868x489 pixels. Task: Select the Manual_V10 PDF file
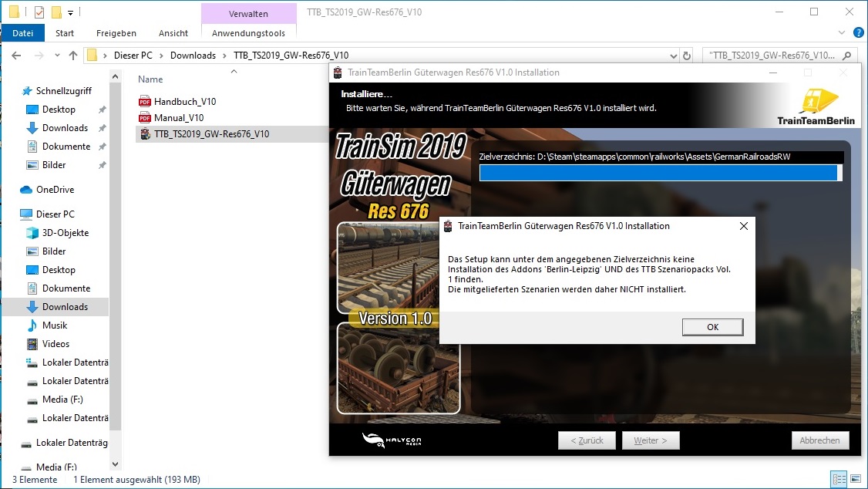[x=179, y=117]
